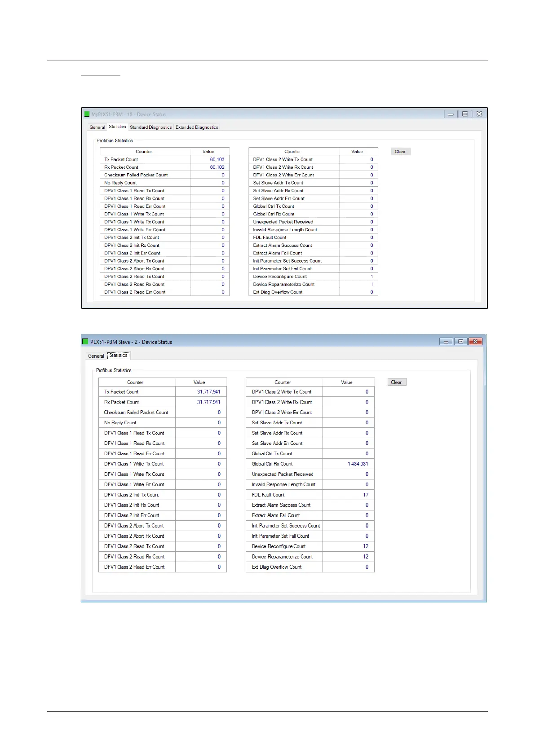Click right Value column header in MyPLX51-PBM window
The width and height of the screenshot is (535, 756).
pyautogui.click(x=358, y=152)
